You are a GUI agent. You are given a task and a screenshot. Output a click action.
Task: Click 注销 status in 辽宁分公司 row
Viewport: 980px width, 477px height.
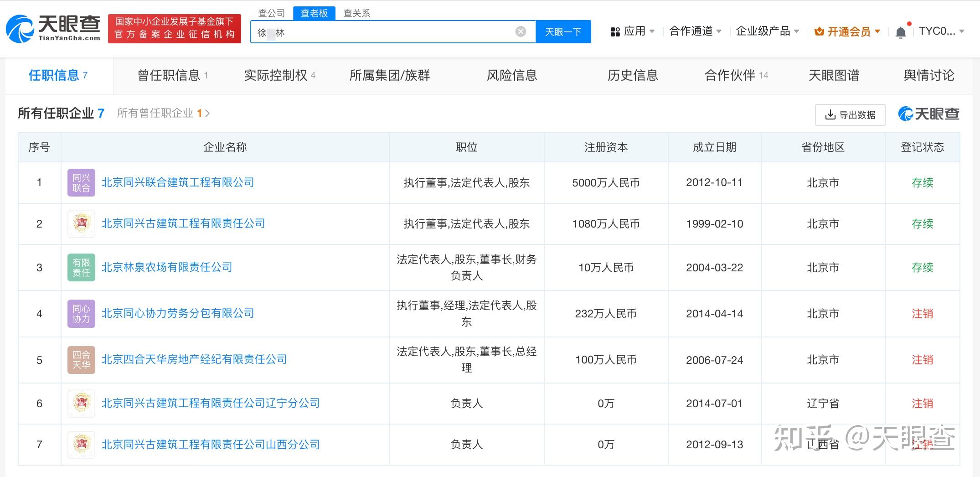tap(922, 404)
